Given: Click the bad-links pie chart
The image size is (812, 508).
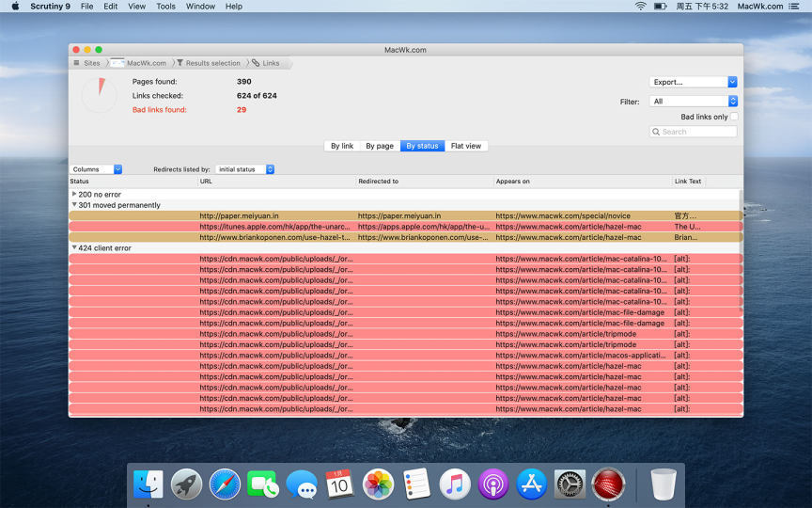Looking at the screenshot, I should [100, 95].
